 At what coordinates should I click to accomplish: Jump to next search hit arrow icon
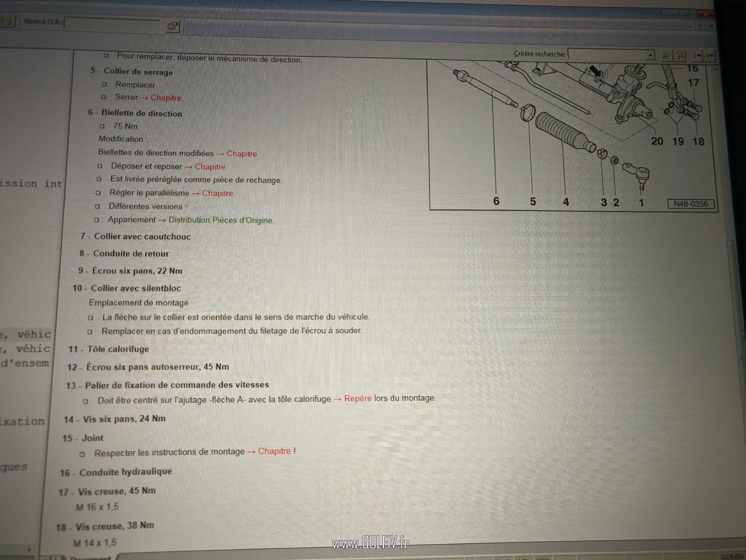coord(709,56)
